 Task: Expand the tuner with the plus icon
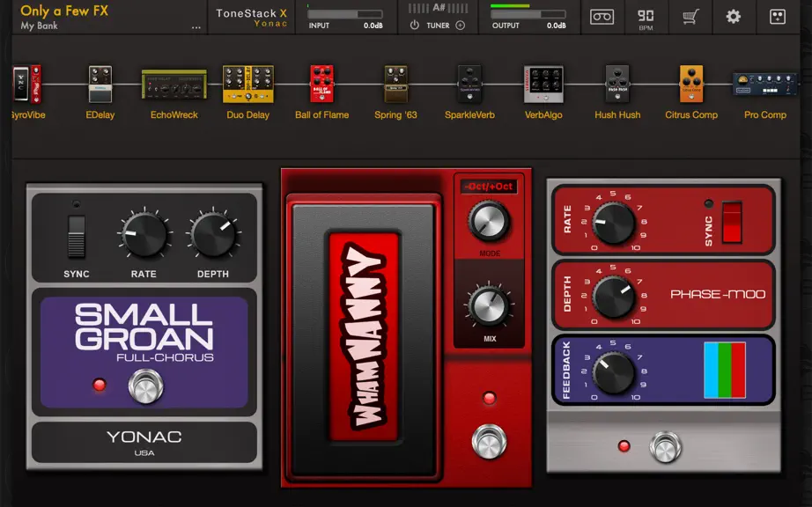tap(460, 25)
